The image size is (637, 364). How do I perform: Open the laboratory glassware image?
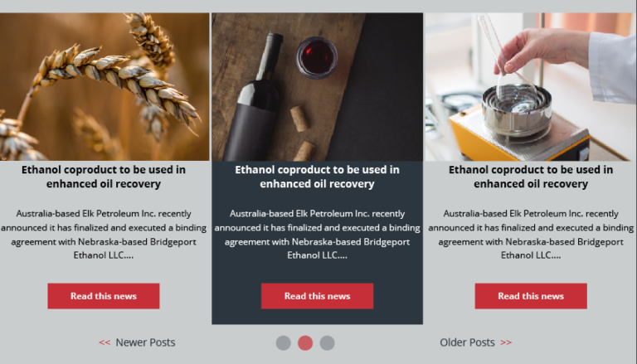tap(531, 87)
